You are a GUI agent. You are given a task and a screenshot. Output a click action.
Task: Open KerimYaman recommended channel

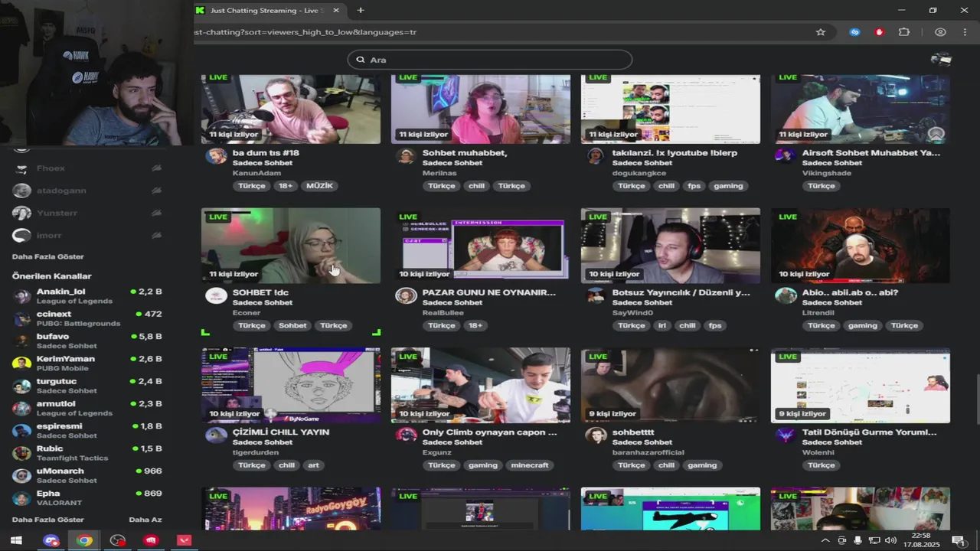point(87,364)
